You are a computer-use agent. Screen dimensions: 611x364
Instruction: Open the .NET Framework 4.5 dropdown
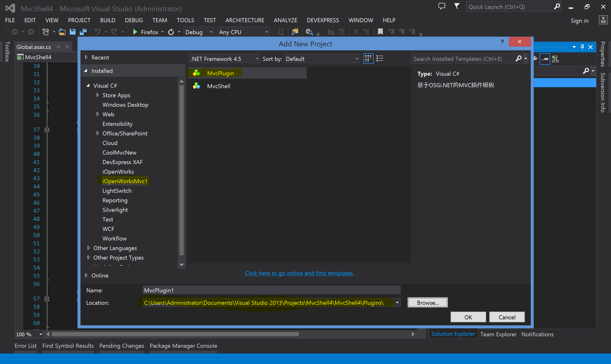tap(225, 59)
